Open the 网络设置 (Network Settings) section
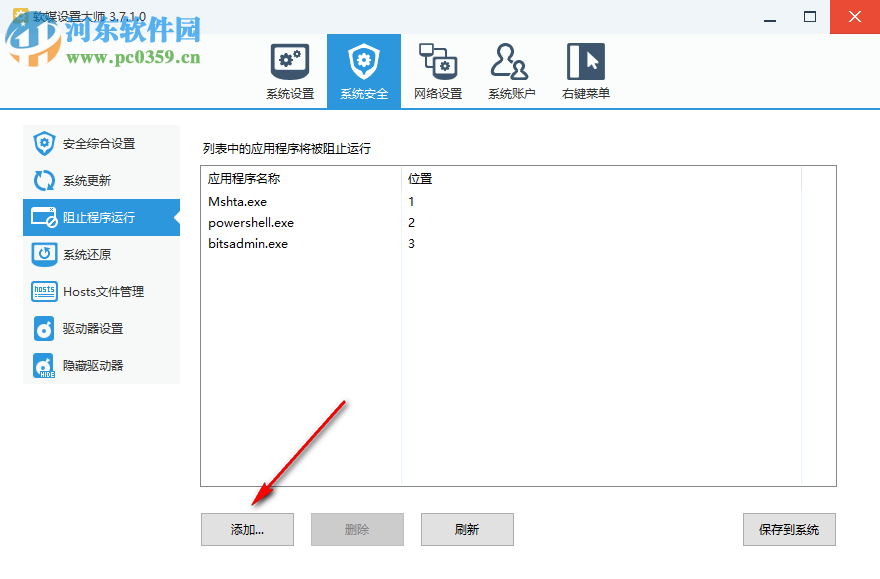 [437, 70]
